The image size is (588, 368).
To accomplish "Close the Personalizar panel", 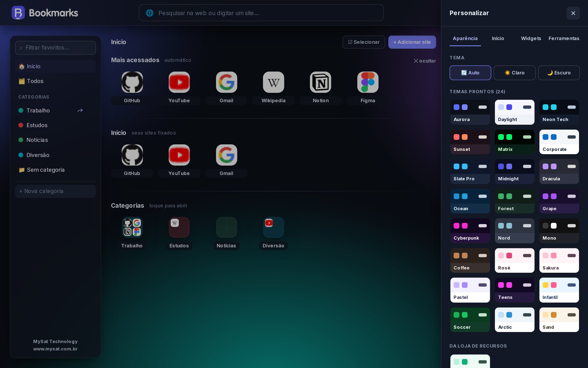I will click(x=573, y=13).
